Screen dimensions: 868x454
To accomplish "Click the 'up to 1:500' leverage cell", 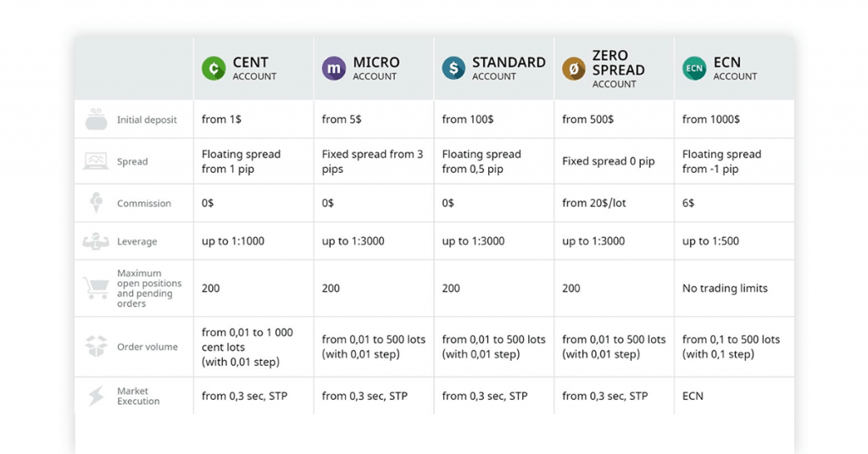I will 710,241.
